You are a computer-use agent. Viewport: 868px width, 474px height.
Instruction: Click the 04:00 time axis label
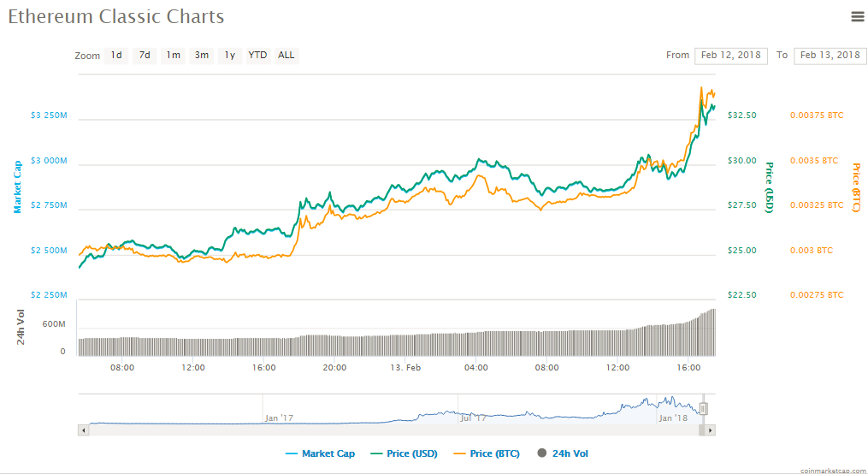click(476, 368)
